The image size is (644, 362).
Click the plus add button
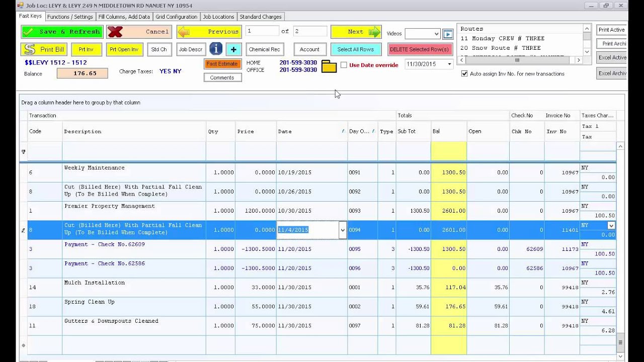click(233, 49)
